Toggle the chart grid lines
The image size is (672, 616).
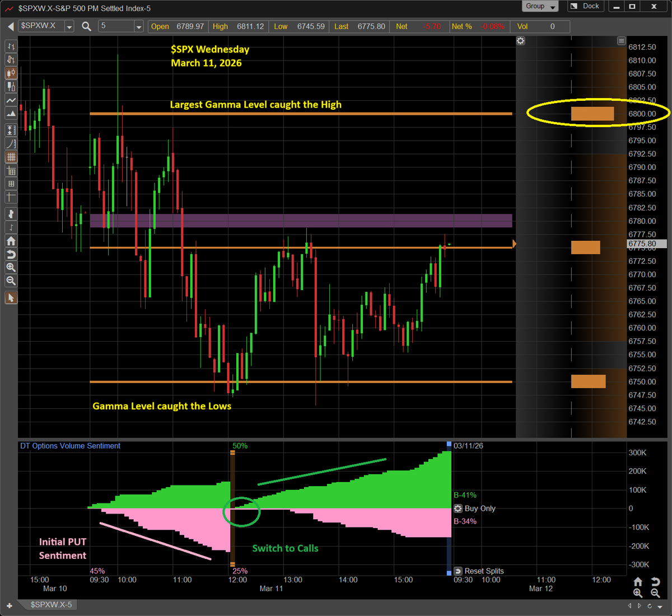11,157
